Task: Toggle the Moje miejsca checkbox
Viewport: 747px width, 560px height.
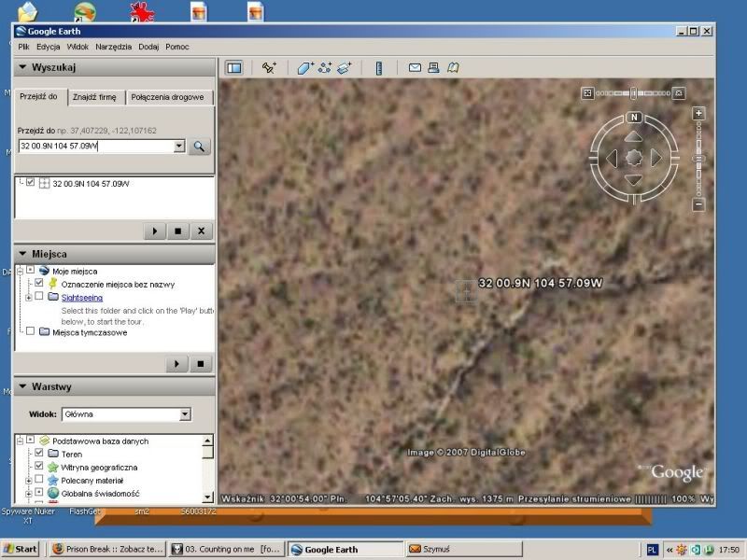Action: tap(31, 270)
